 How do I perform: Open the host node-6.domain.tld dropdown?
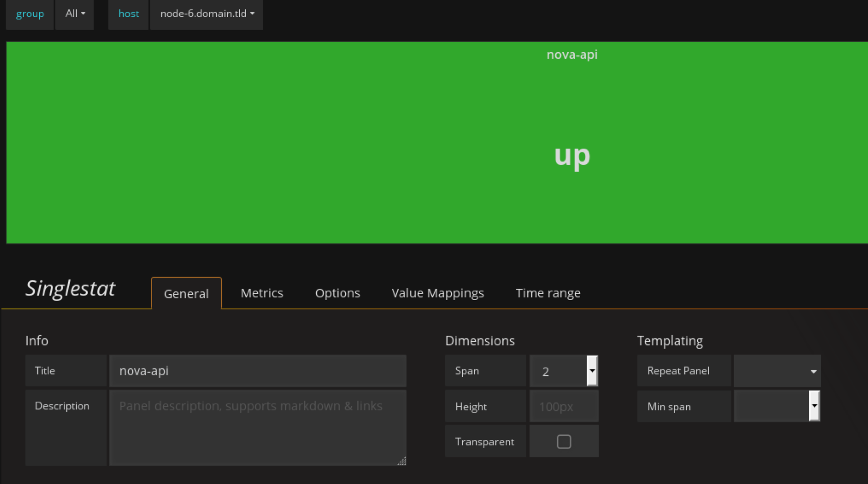(207, 14)
